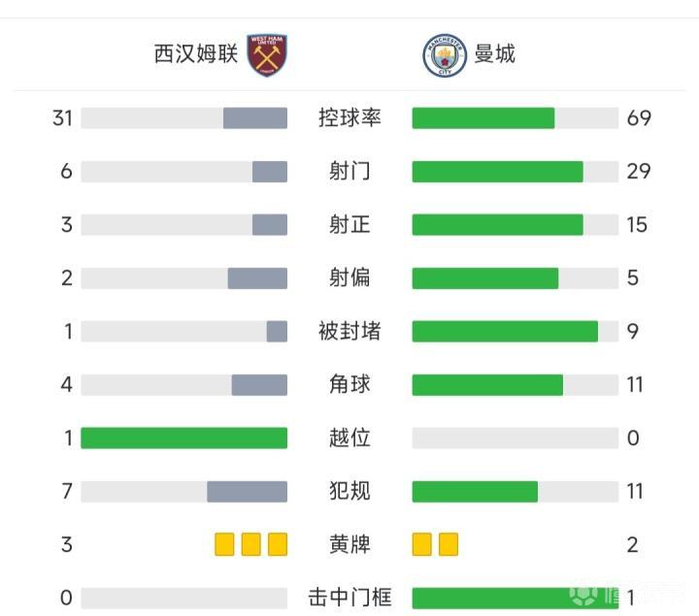Click West Ham's gray 控球率 bar
699x616 pixels.
coord(255,118)
